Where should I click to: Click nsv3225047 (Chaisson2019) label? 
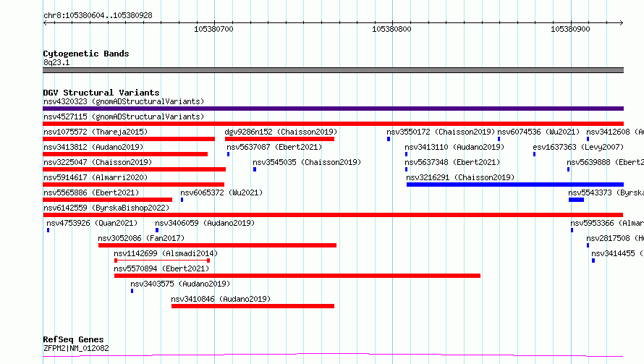coord(98,162)
